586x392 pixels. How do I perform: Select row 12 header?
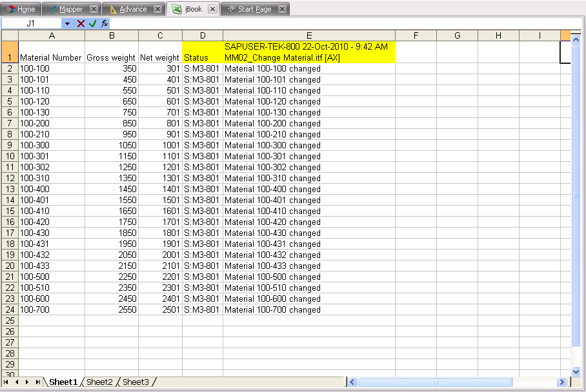10,178
